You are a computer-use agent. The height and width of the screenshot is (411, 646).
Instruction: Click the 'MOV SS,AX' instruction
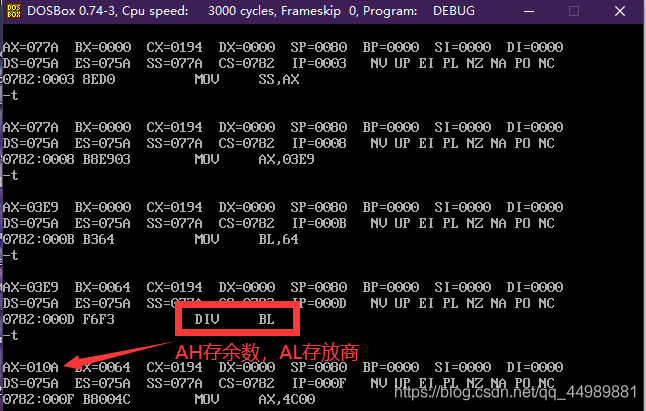point(247,79)
